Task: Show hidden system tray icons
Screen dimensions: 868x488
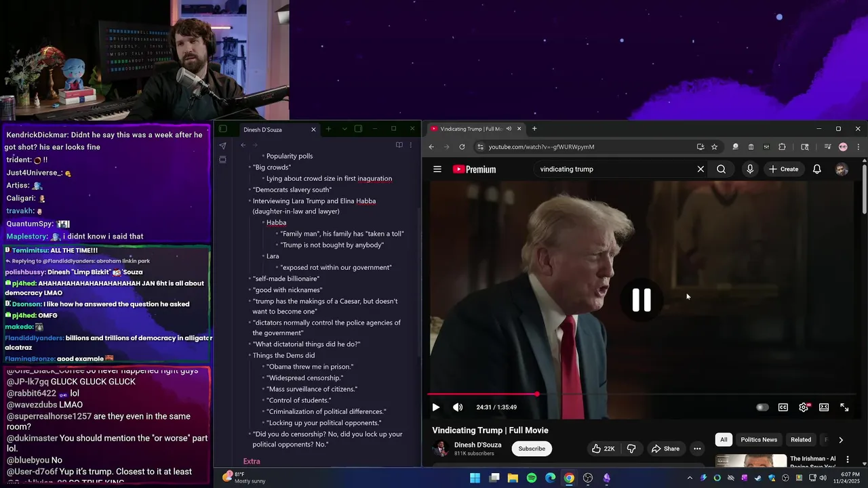Action: click(690, 478)
